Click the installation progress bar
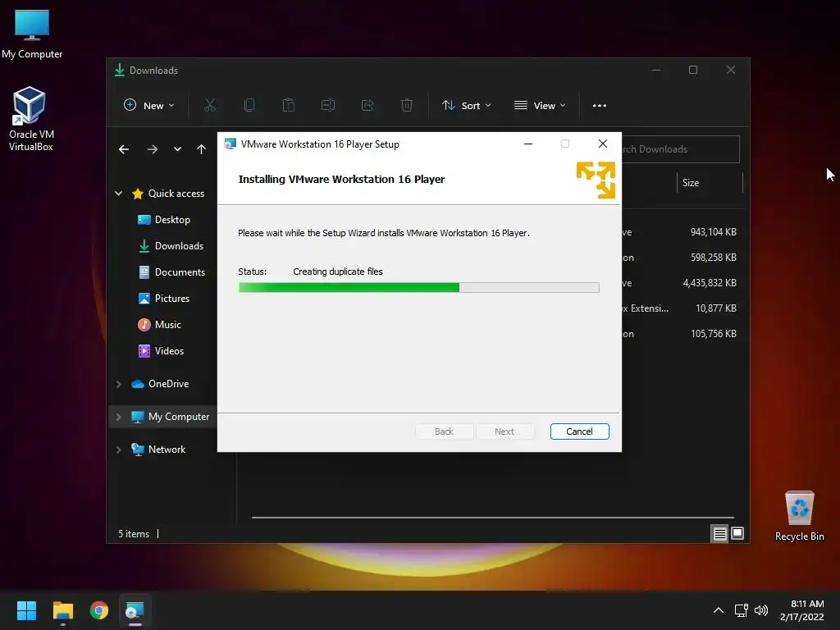 [x=419, y=288]
